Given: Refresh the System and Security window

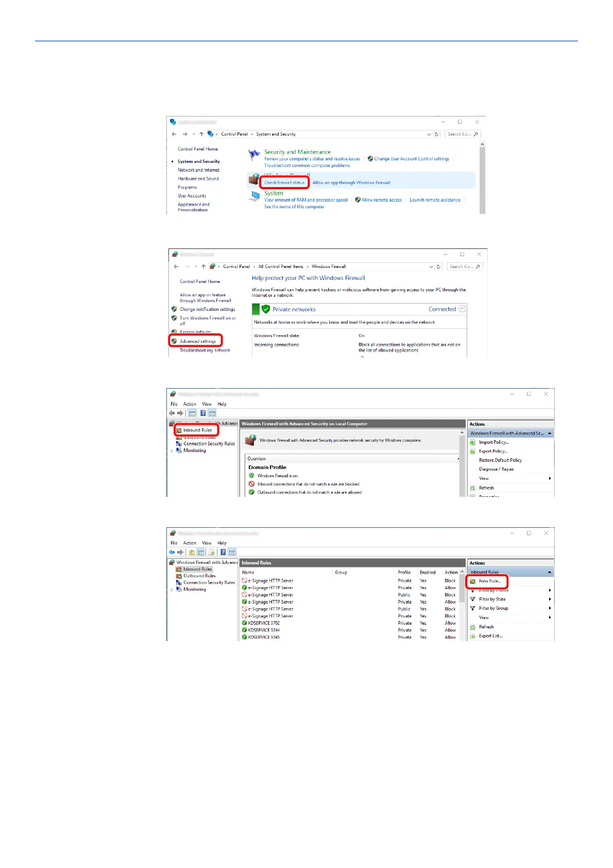Looking at the screenshot, I should tap(437, 134).
